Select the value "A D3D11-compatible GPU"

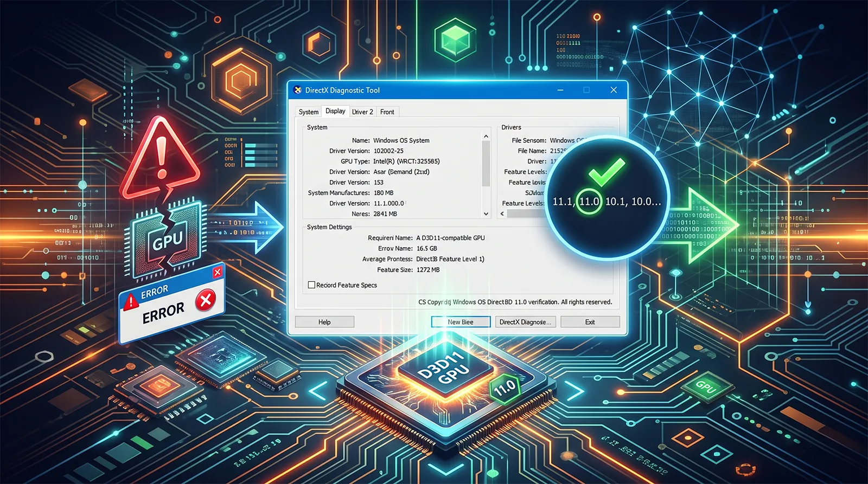coord(451,238)
